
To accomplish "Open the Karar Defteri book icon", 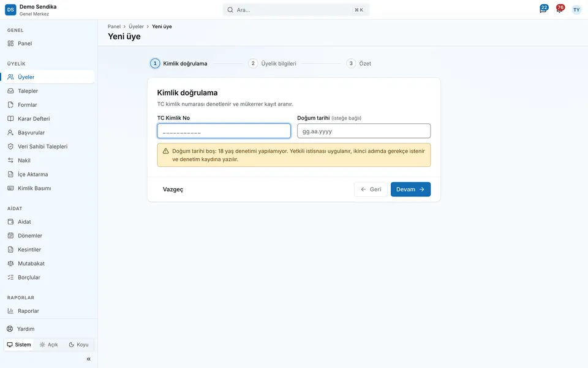I will pyautogui.click(x=10, y=118).
